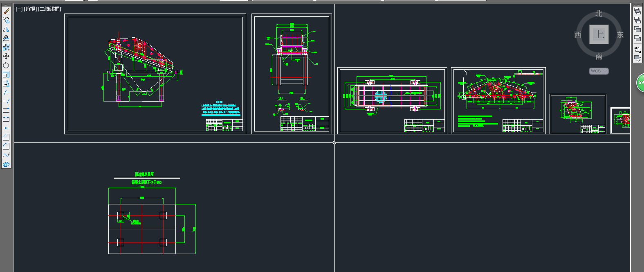Click the Bring to Front draw-order icon
The image size is (644, 272).
tap(637, 11)
